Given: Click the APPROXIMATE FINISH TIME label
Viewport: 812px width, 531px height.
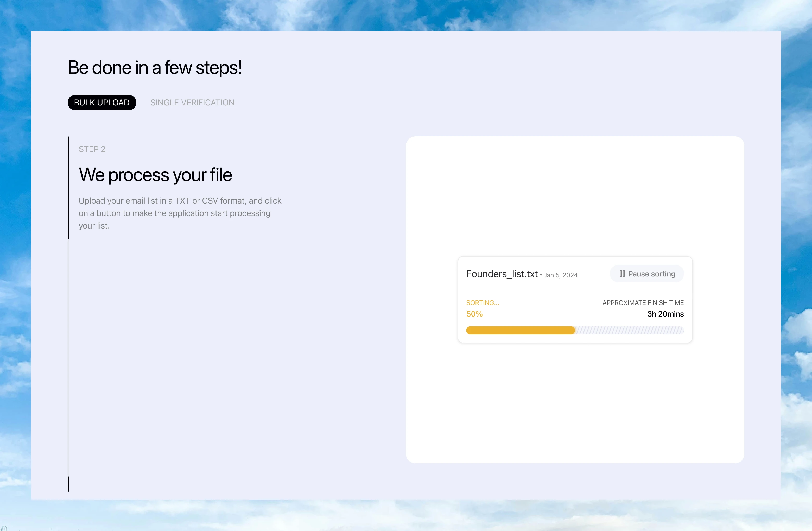Looking at the screenshot, I should [643, 302].
